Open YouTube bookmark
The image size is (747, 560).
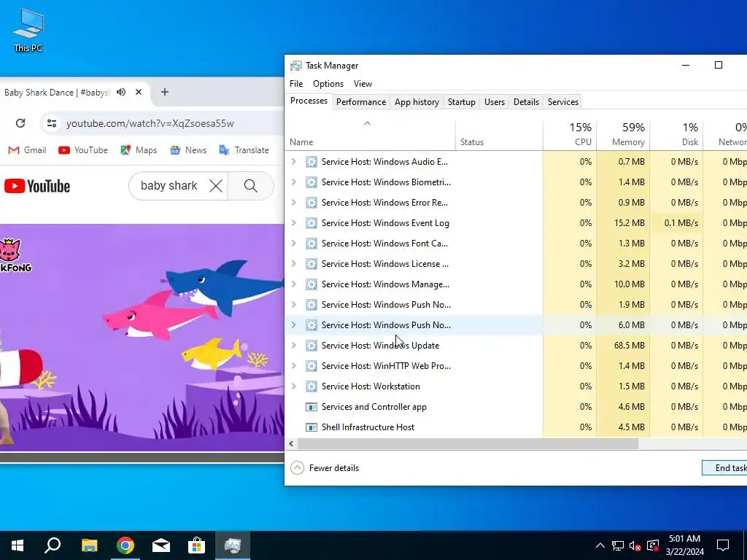point(83,150)
